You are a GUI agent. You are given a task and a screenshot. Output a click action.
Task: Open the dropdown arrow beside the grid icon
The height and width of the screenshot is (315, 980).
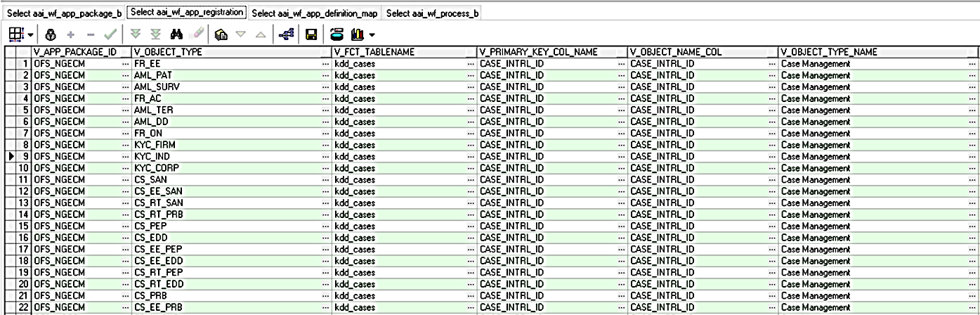pyautogui.click(x=30, y=34)
